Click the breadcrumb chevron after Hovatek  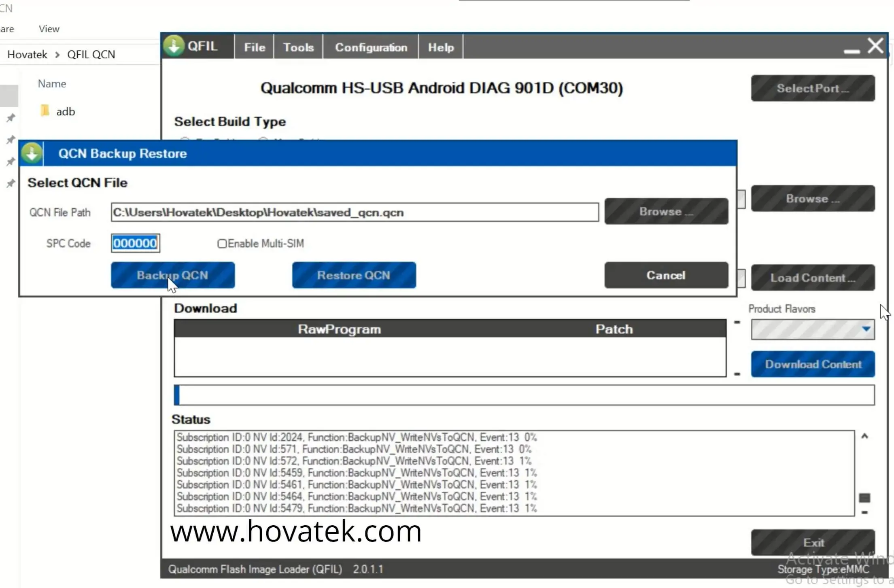(x=57, y=55)
